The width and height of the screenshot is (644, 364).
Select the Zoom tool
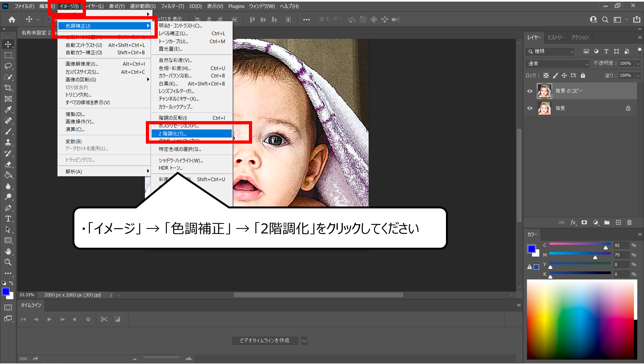click(x=8, y=262)
